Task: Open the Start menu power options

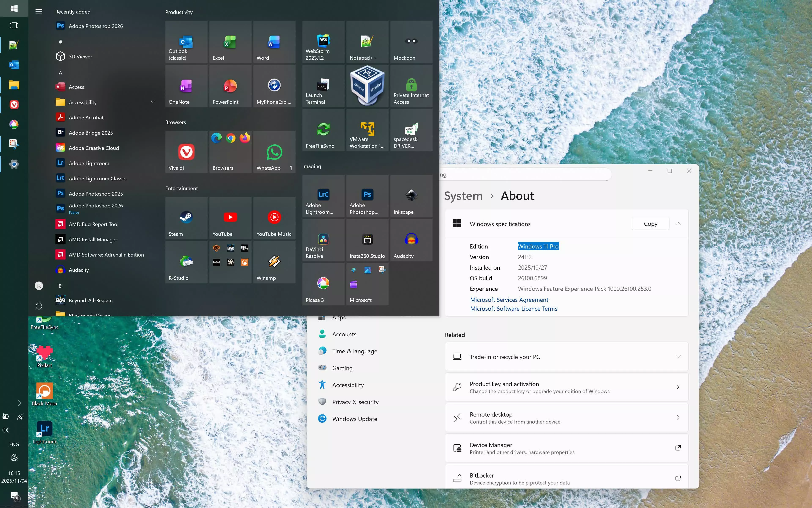Action: coord(39,306)
